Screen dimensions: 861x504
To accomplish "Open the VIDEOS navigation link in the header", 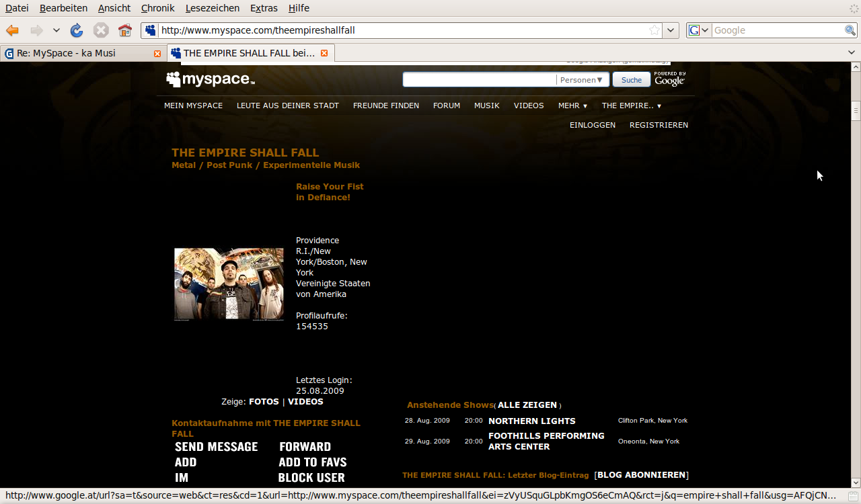I will pos(529,106).
